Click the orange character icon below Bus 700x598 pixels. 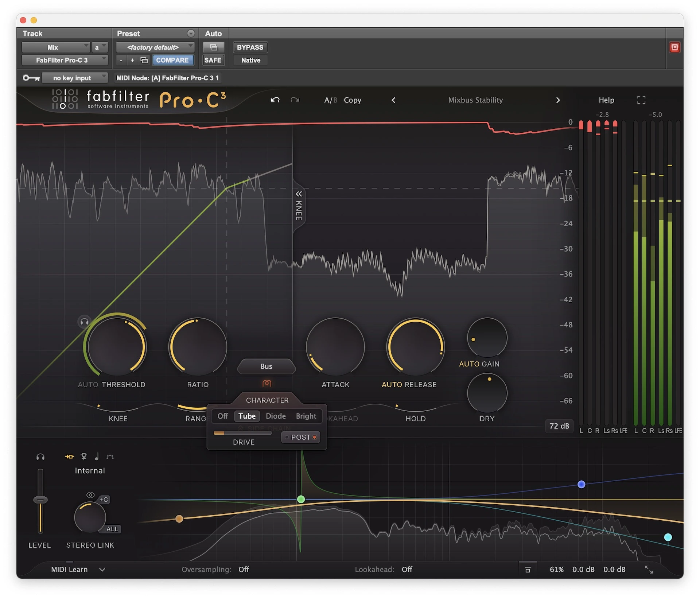pyautogui.click(x=267, y=383)
